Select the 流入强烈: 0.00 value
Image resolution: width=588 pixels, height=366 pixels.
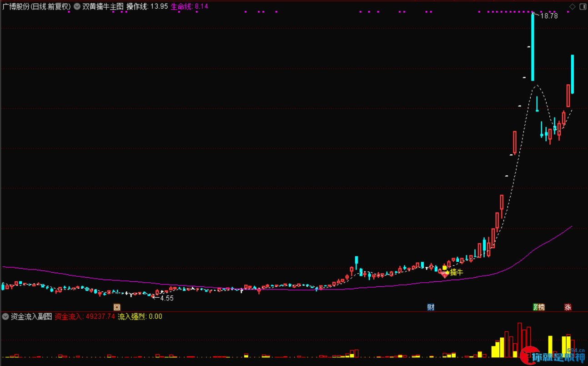(x=140, y=316)
